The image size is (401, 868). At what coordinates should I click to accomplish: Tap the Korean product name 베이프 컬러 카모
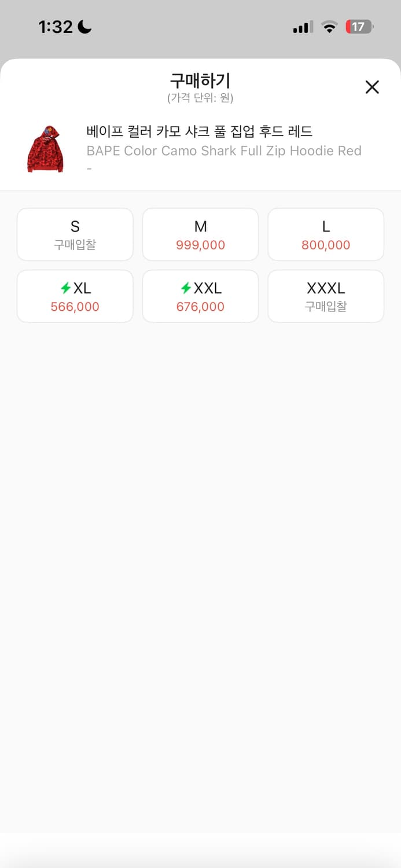[x=200, y=131]
